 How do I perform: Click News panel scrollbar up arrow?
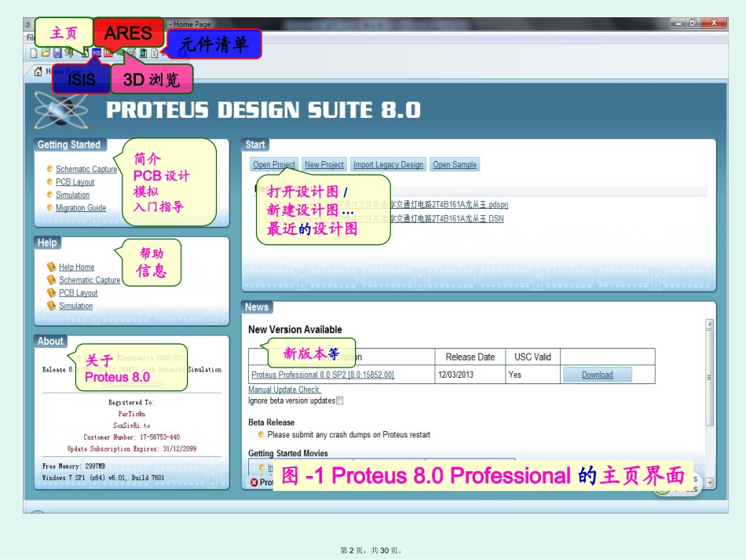click(709, 324)
